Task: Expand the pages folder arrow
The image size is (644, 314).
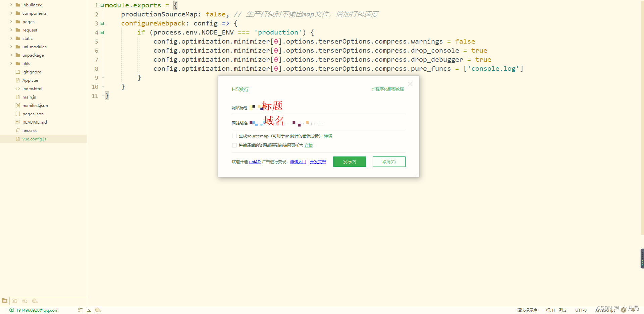Action: pyautogui.click(x=11, y=21)
